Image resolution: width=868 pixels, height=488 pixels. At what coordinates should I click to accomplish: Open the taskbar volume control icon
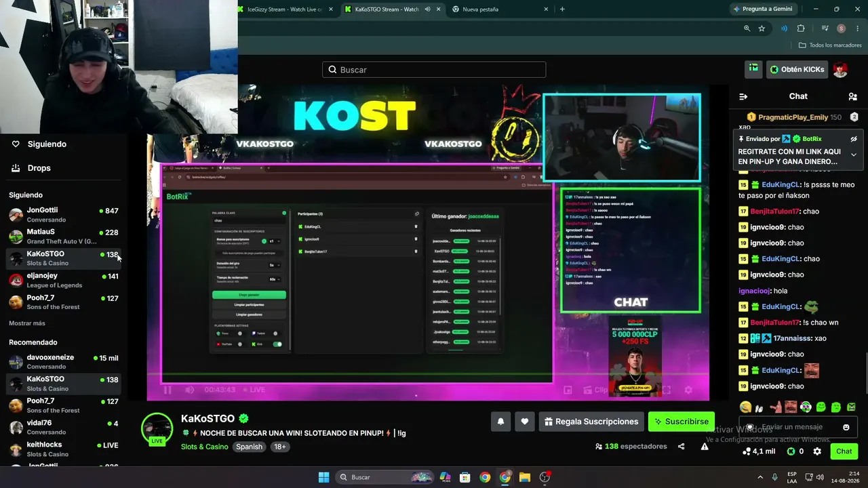820,477
